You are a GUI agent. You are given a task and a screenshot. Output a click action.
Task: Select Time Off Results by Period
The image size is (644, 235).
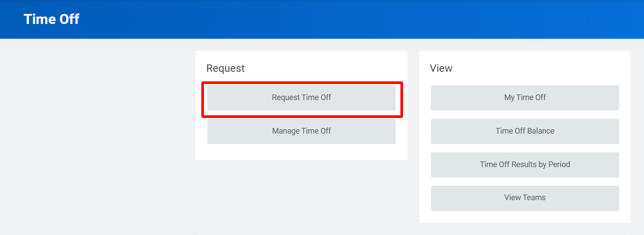(525, 164)
